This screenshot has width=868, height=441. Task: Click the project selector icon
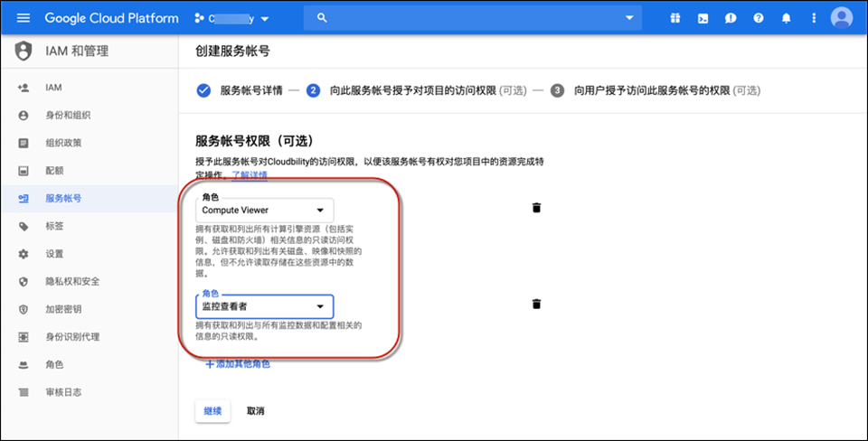tap(199, 18)
